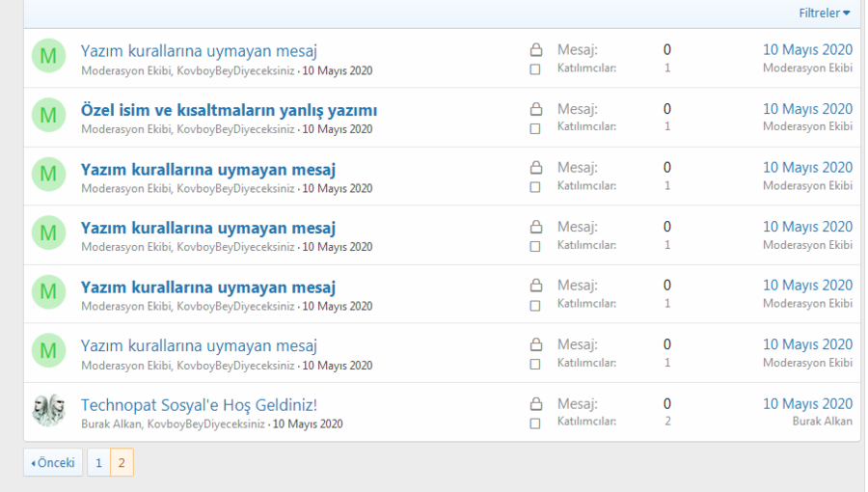Click Burak Alkan's avatar image
The width and height of the screenshot is (868, 492).
48,410
